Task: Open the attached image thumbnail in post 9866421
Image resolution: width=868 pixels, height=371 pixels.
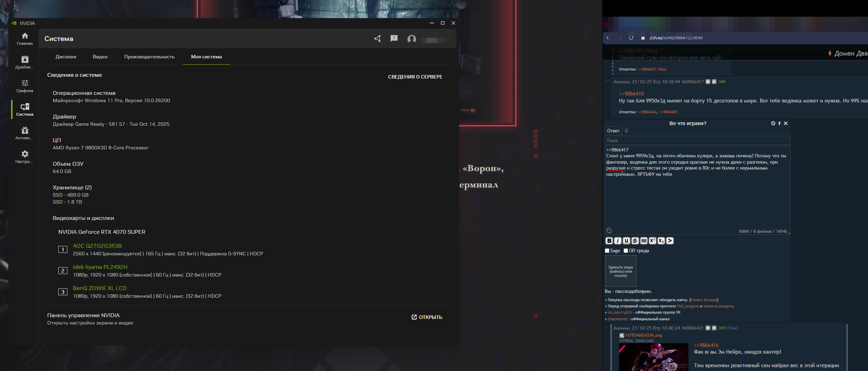Action: click(x=653, y=357)
